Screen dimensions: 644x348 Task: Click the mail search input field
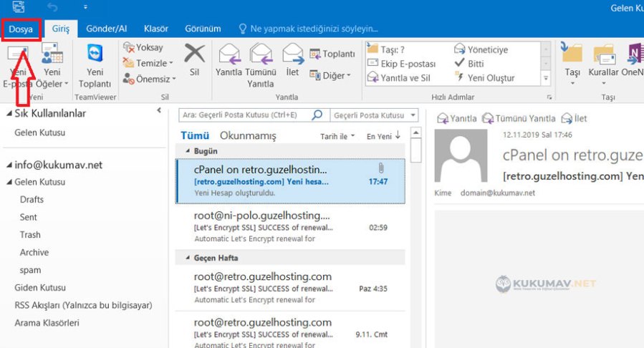click(244, 115)
